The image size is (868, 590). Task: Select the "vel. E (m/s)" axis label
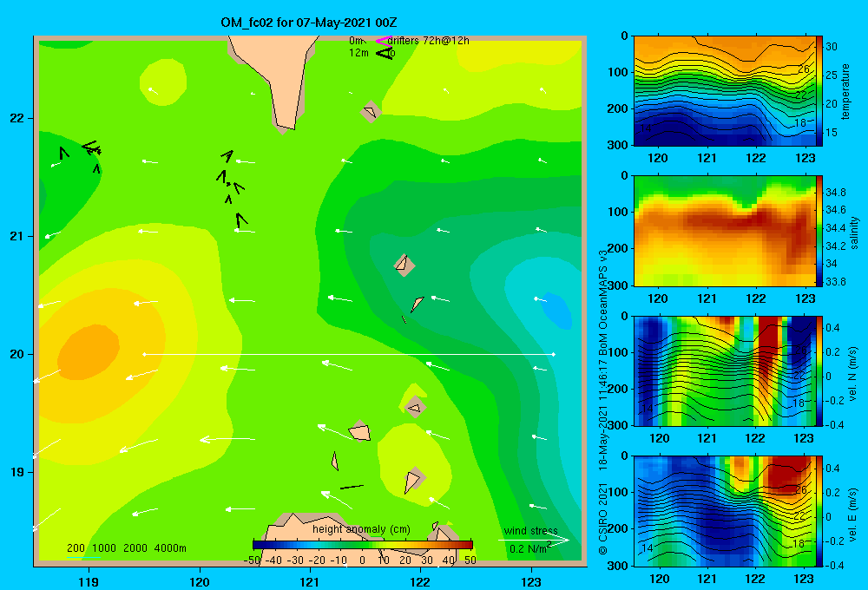coord(853,514)
